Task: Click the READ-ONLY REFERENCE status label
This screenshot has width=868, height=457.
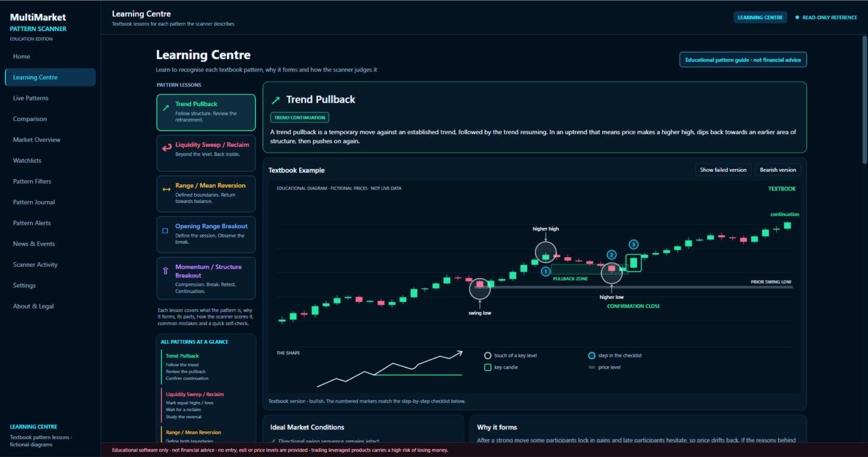Action: (829, 18)
